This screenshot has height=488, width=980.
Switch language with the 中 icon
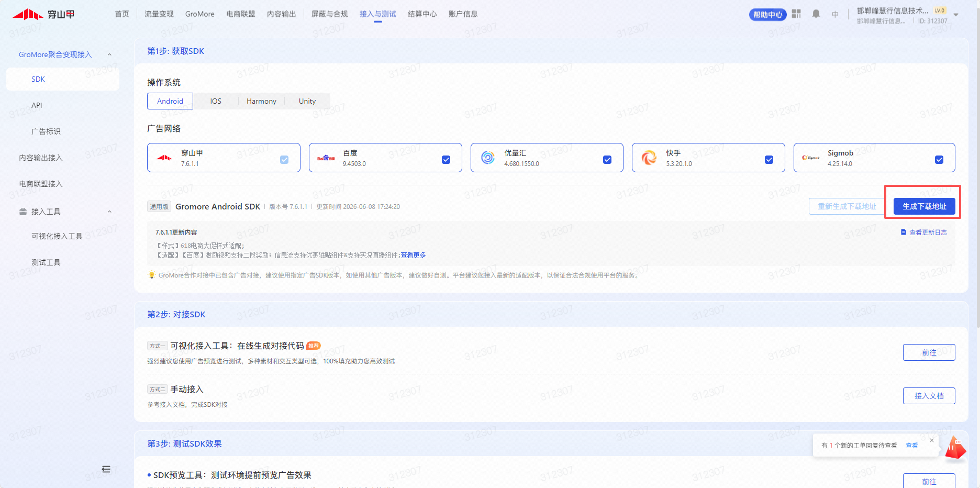pos(835,14)
